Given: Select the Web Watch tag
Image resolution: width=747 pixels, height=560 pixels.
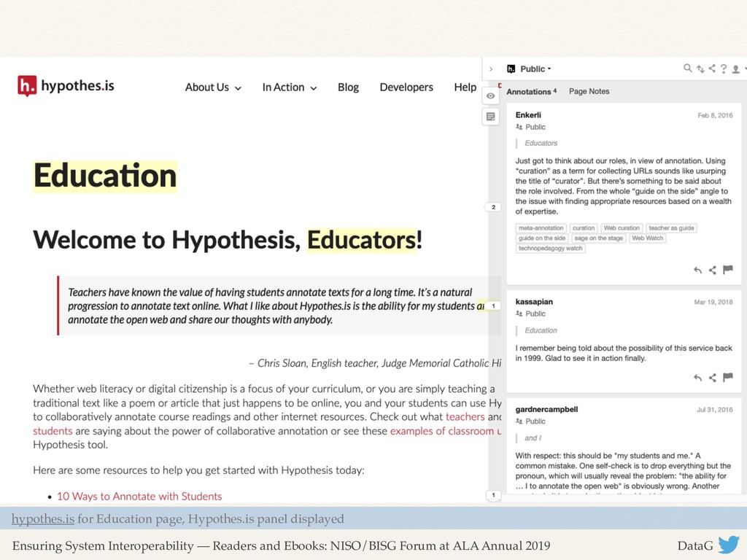Looking at the screenshot, I should tap(648, 238).
